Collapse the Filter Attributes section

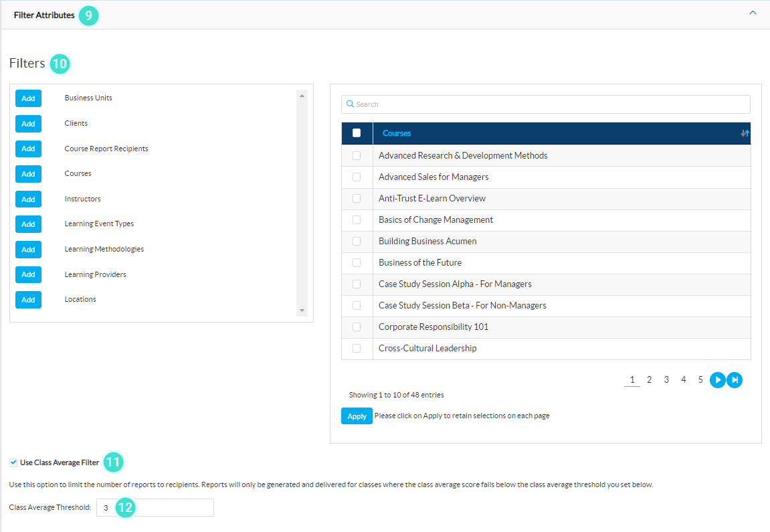pos(753,12)
